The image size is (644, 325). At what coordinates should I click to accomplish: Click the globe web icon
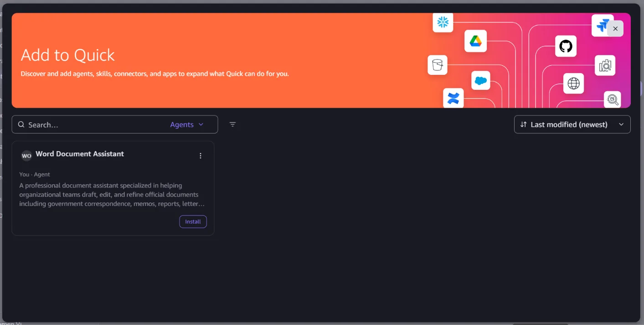[x=573, y=84]
